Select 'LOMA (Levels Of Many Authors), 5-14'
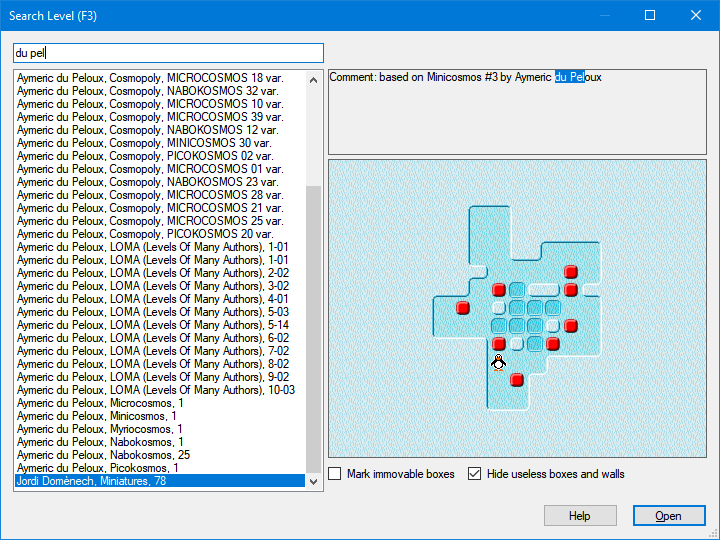The height and width of the screenshot is (540, 720). pyautogui.click(x=160, y=325)
